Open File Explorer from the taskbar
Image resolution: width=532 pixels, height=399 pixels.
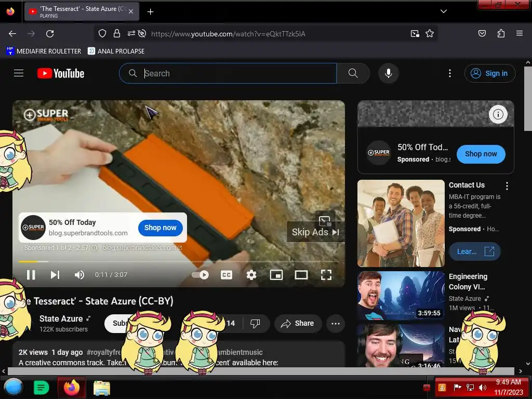(x=102, y=388)
